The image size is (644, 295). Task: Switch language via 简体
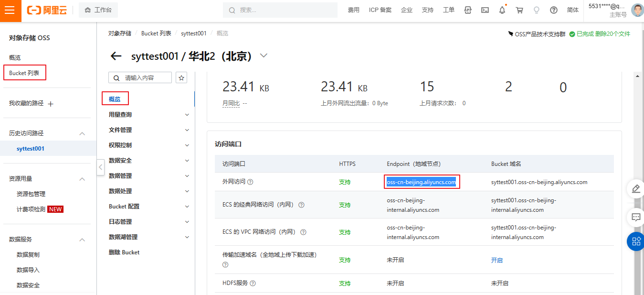click(x=573, y=10)
